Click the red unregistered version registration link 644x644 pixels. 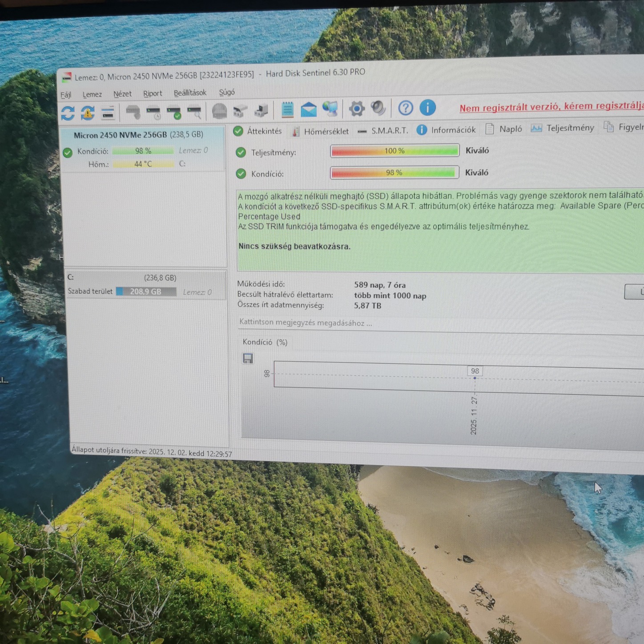click(x=551, y=106)
